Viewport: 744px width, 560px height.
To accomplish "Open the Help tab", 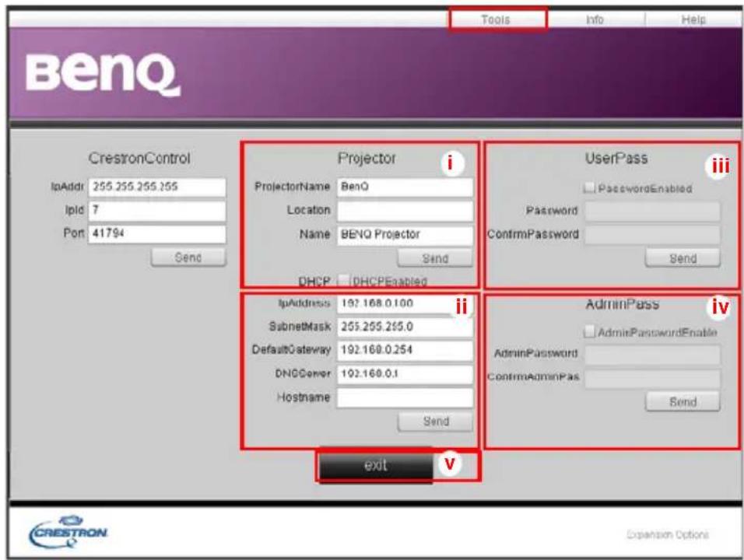I will tap(693, 19).
